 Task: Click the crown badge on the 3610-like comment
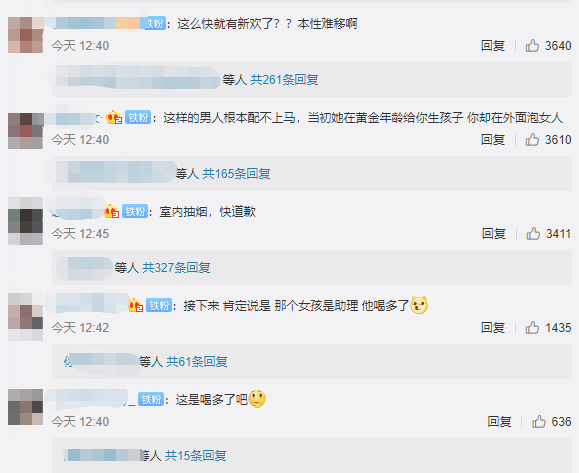click(x=114, y=118)
